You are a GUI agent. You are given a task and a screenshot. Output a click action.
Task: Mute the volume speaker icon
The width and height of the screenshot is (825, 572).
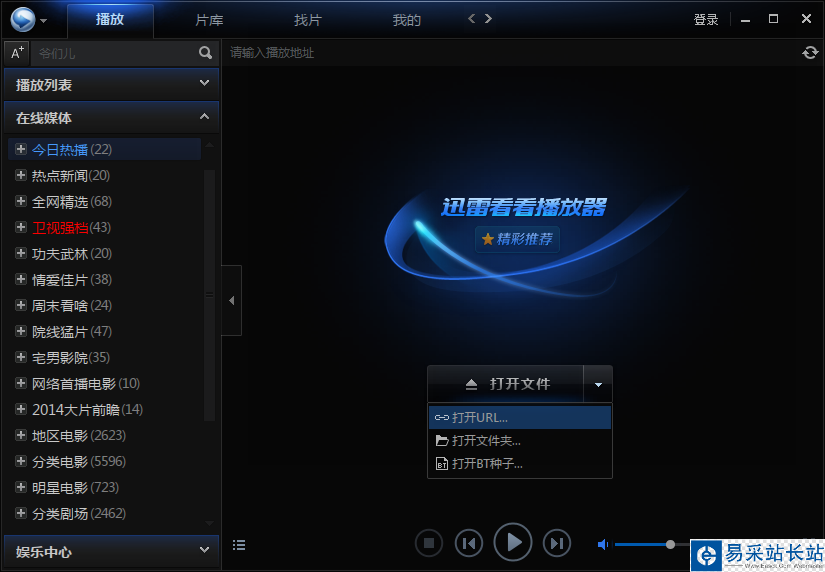[x=603, y=545]
